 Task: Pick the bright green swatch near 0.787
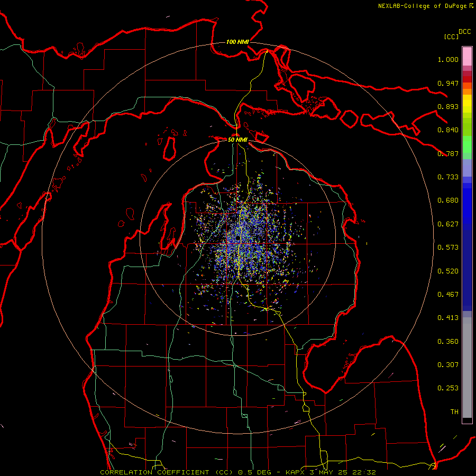467,144
